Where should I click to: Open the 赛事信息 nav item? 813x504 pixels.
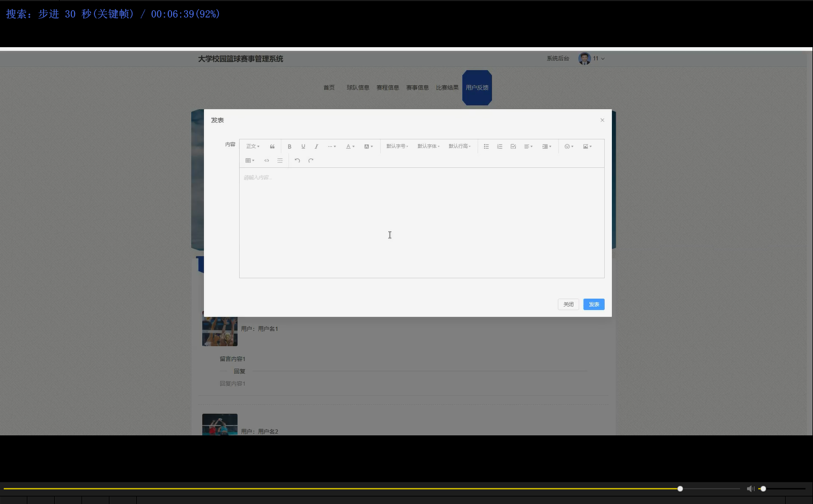click(417, 87)
